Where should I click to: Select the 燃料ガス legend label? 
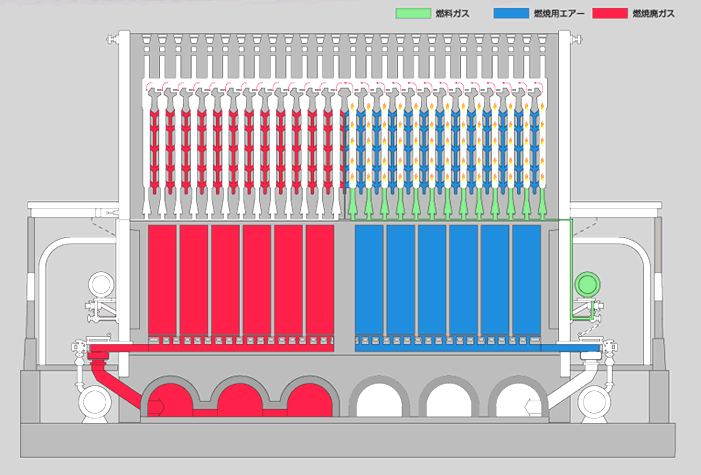452,13
